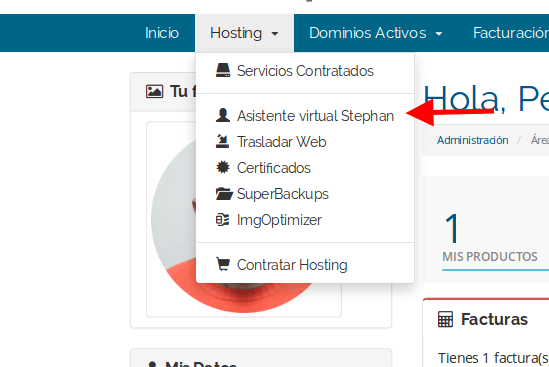
Task: Select Servicios Contratados menu entry
Action: 305,71
